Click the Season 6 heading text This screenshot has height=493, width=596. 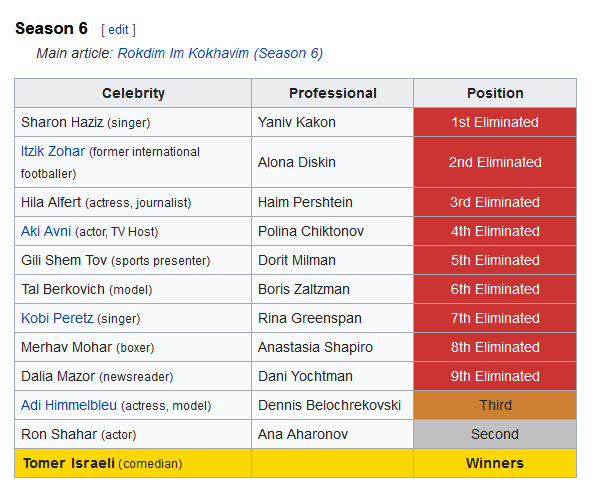[x=51, y=29]
